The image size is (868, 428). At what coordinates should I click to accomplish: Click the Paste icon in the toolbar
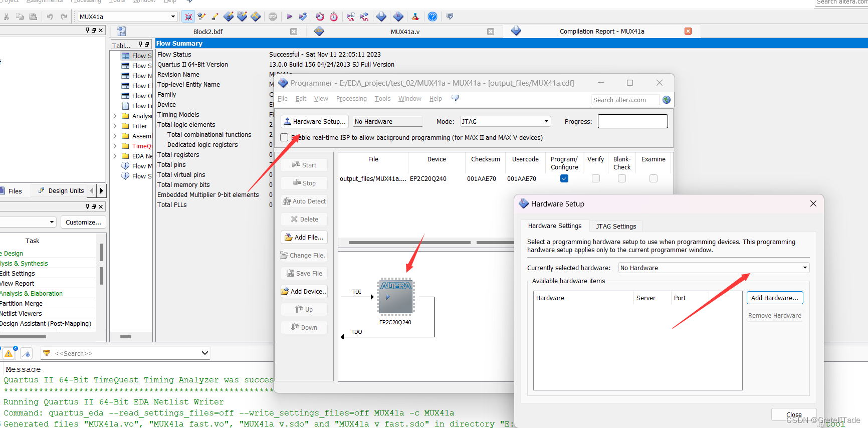pos(33,17)
